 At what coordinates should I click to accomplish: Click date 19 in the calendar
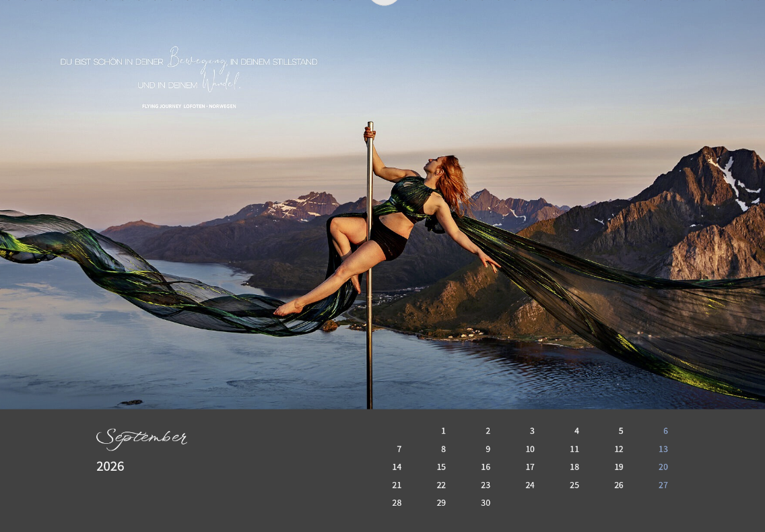[x=619, y=467]
